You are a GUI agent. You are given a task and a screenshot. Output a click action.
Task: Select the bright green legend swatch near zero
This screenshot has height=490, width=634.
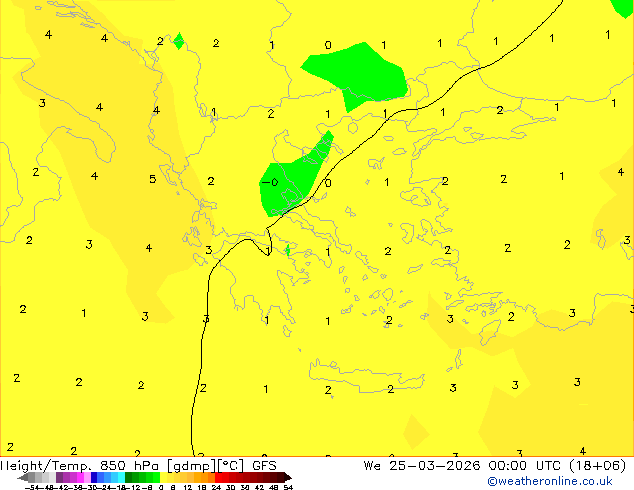pos(156,477)
